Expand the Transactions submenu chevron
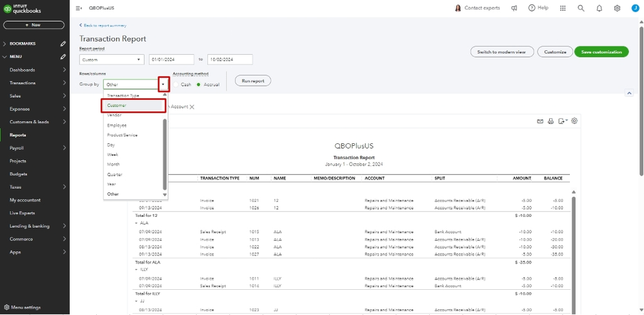The image size is (644, 315). tap(65, 83)
